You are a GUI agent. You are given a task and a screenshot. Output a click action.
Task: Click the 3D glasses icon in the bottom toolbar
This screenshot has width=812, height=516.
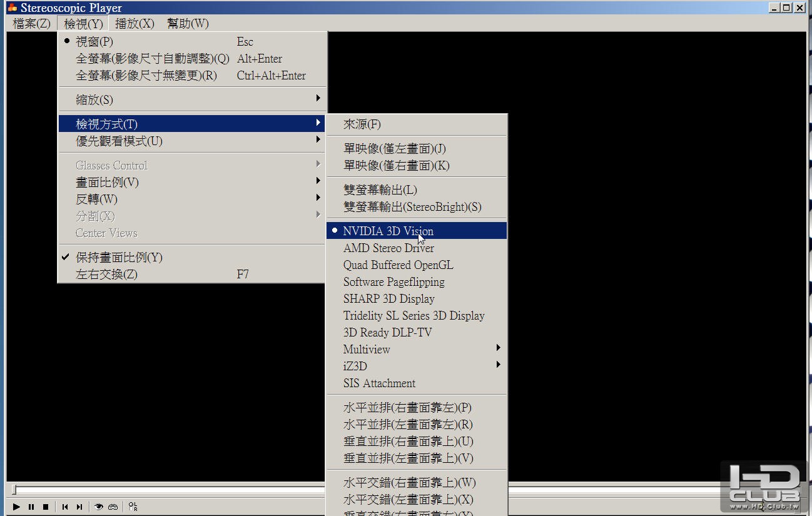click(x=113, y=507)
